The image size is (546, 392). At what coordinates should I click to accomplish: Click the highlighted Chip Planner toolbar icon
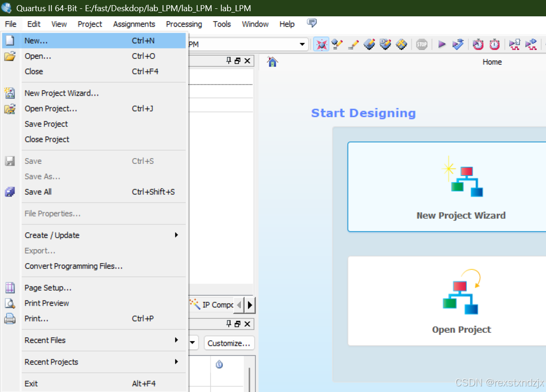(321, 44)
